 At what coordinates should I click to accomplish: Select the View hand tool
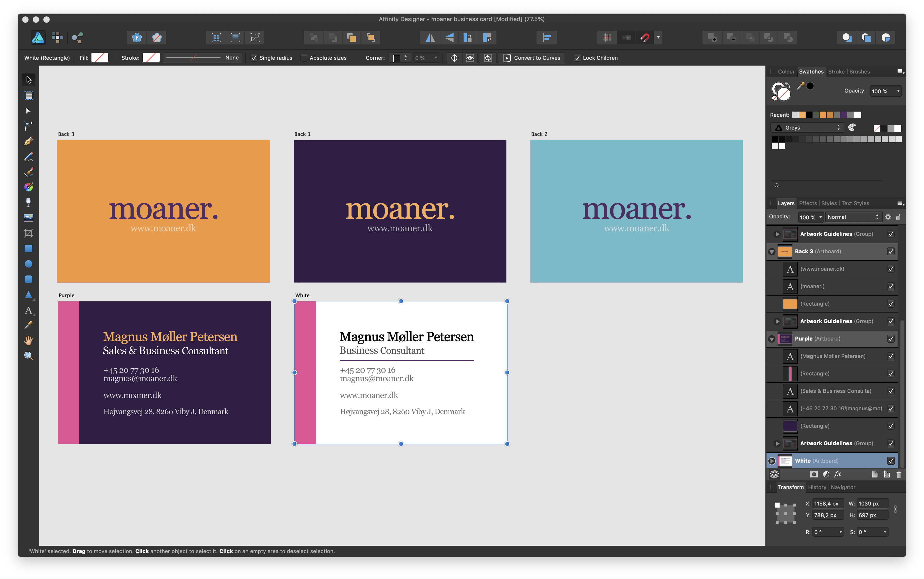point(28,341)
